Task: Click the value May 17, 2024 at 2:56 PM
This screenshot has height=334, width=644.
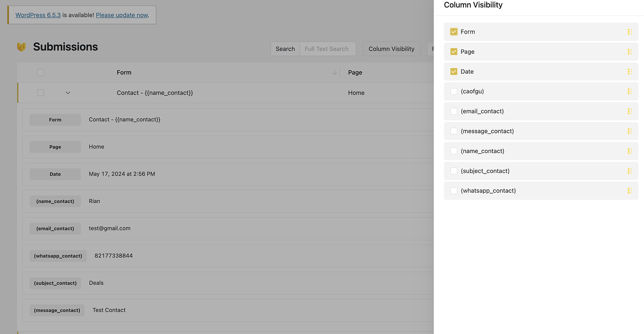Action: [122, 174]
